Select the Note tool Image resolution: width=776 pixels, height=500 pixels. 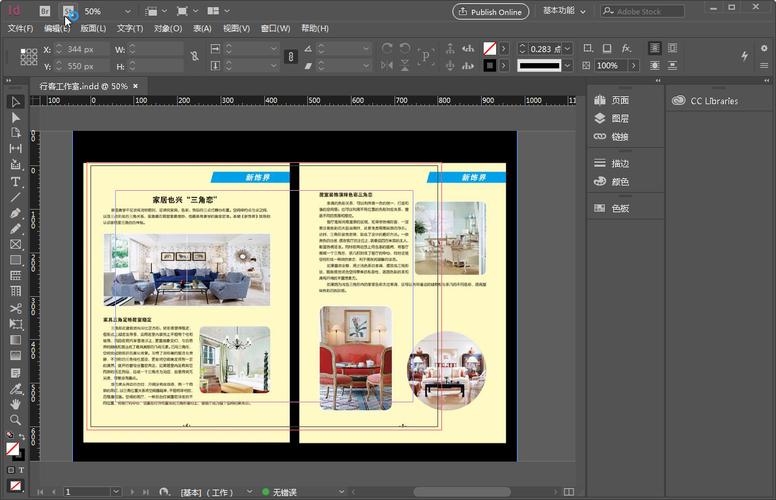coord(15,373)
